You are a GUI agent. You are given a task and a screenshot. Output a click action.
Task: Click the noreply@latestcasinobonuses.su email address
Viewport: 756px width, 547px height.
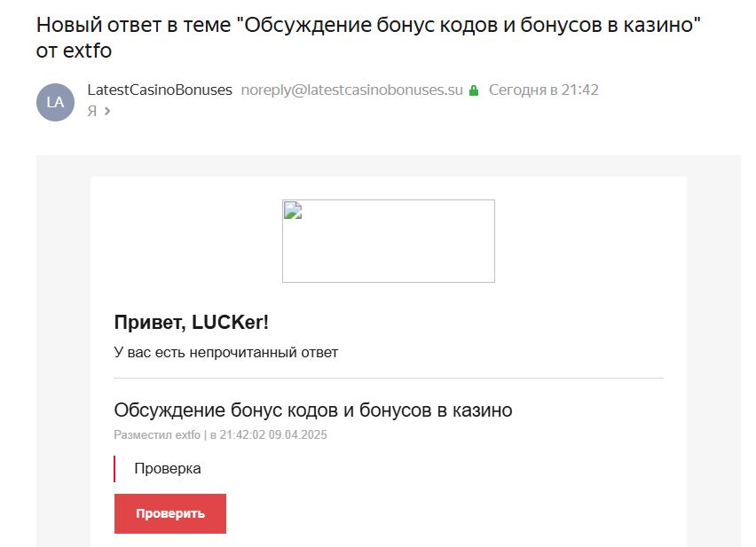(351, 90)
